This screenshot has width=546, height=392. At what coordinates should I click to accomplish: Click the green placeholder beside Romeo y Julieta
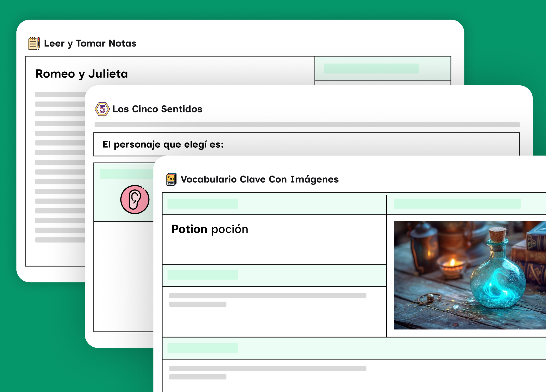(x=371, y=69)
